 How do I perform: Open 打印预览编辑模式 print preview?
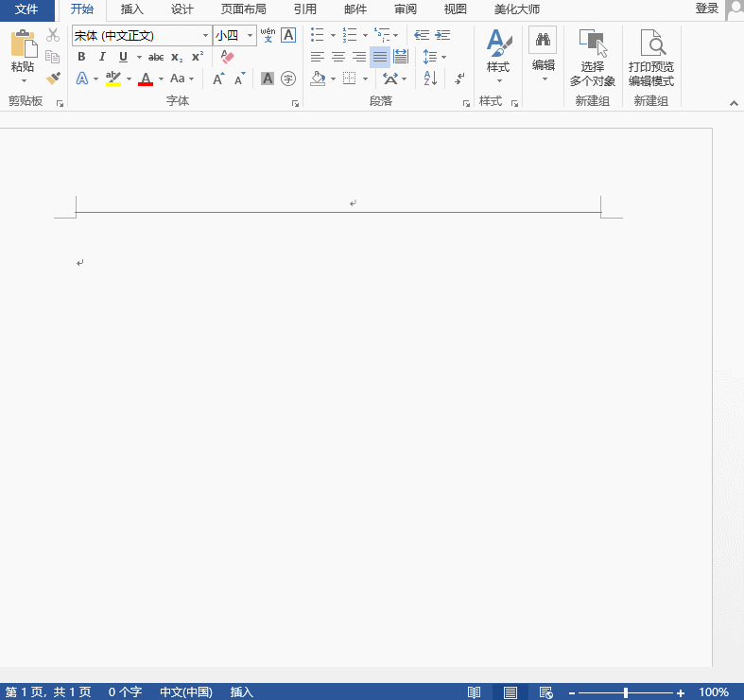[651, 58]
